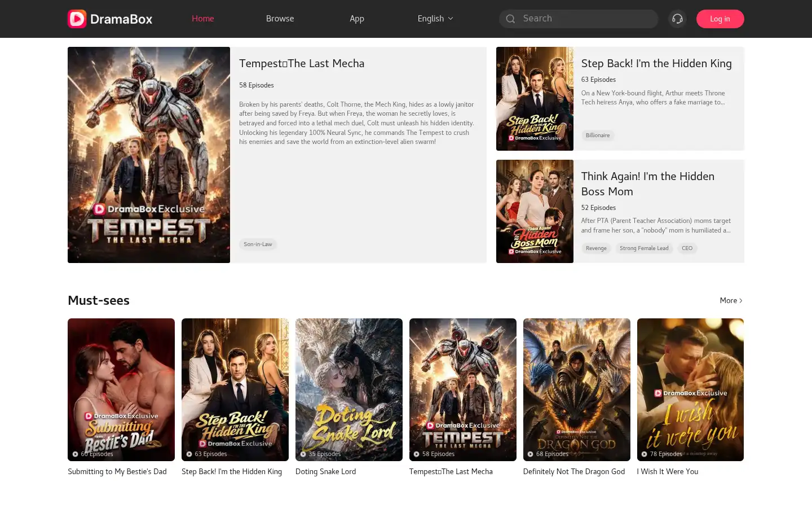The height and width of the screenshot is (508, 812).
Task: Click title Step Back! I'm the Hidden King heading
Action: pyautogui.click(x=656, y=63)
